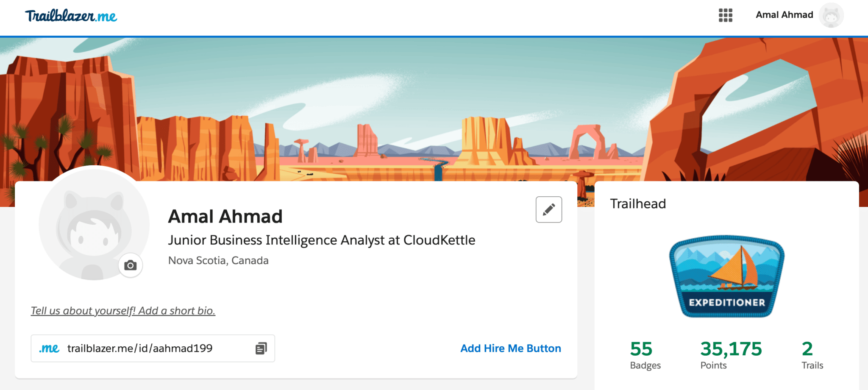
Task: Click the camera icon to change profile photo
Action: point(131,265)
